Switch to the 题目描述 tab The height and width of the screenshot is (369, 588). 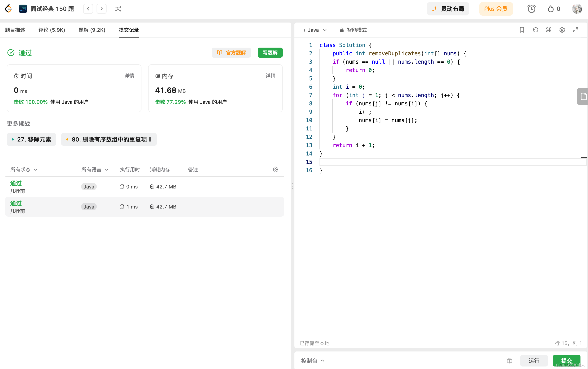(15, 30)
